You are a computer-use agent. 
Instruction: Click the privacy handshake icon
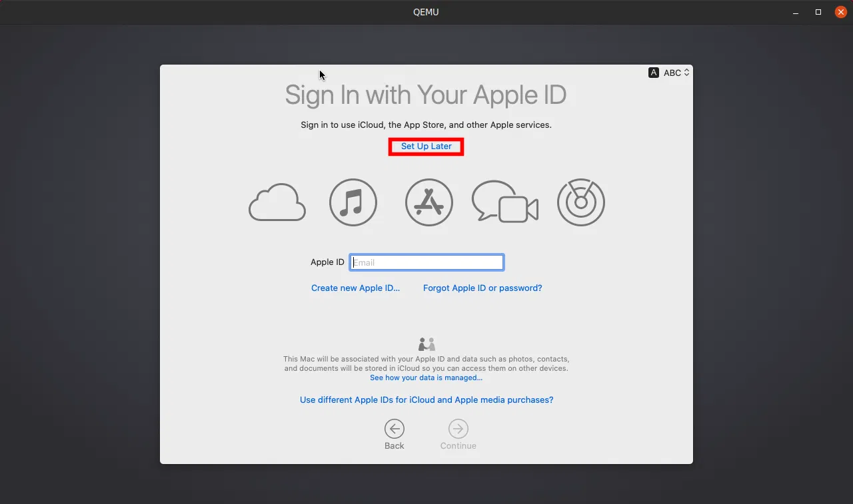[426, 344]
